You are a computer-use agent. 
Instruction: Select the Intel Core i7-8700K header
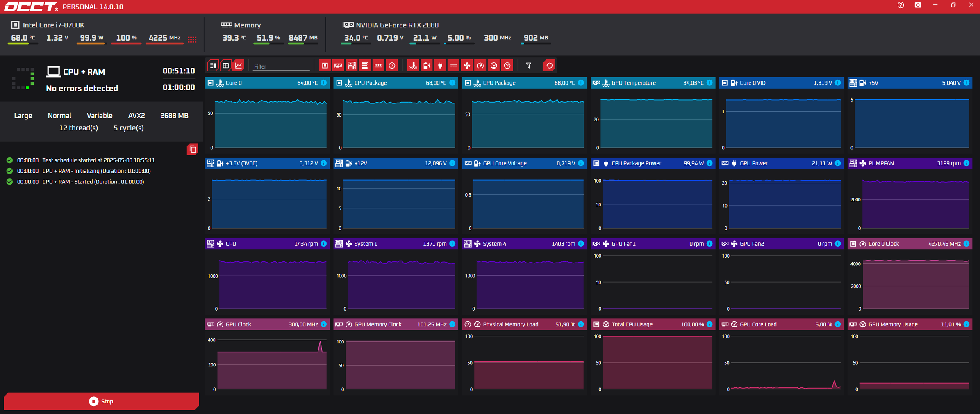(48, 25)
